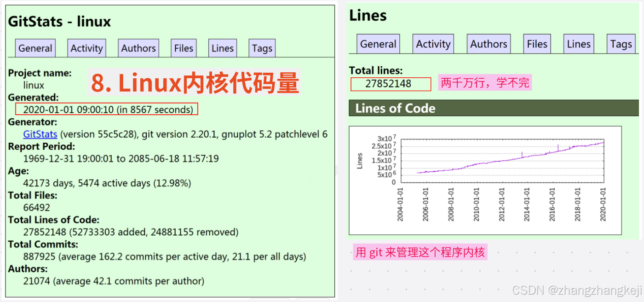Click the 'Report Period:' label

coord(41,146)
